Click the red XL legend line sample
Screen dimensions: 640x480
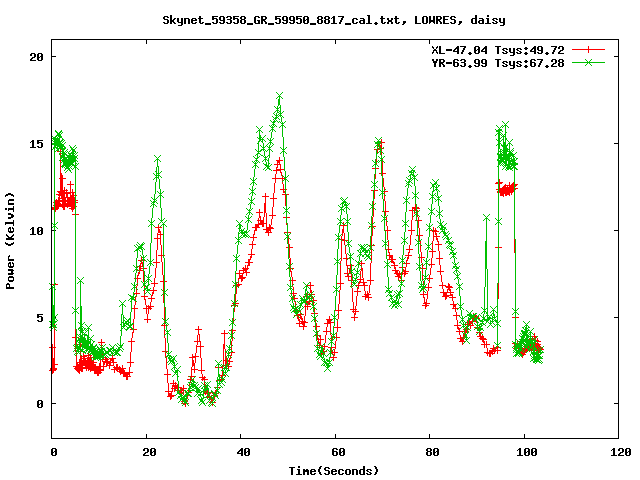pos(588,50)
